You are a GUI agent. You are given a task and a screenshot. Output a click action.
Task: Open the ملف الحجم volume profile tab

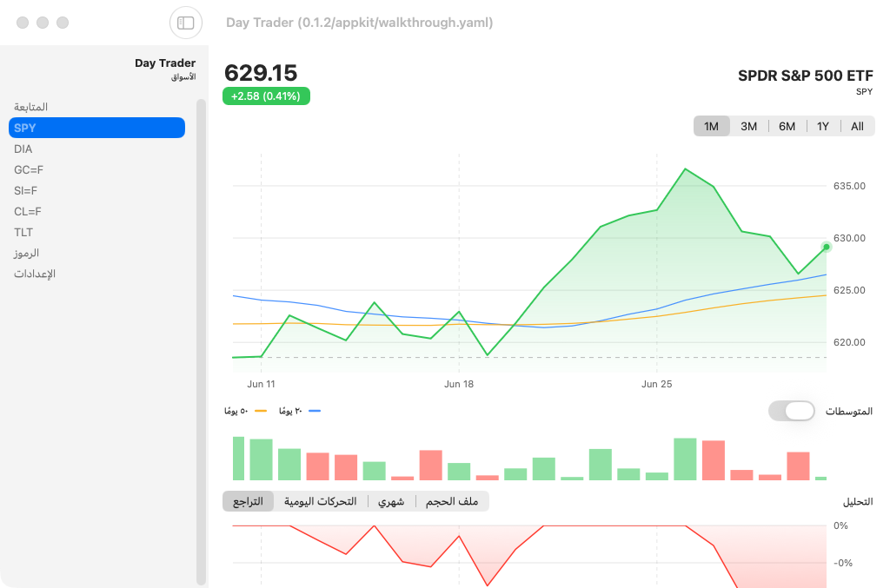pyautogui.click(x=452, y=501)
